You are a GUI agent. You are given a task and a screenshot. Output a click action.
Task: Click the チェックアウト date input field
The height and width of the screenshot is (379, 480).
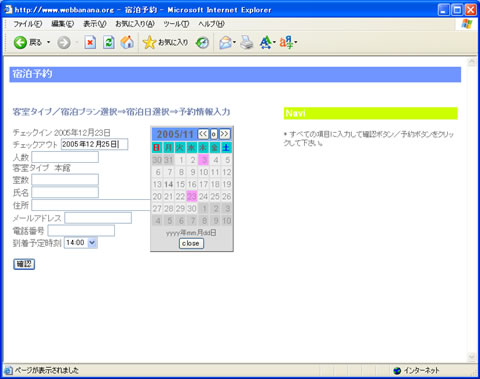pos(94,144)
